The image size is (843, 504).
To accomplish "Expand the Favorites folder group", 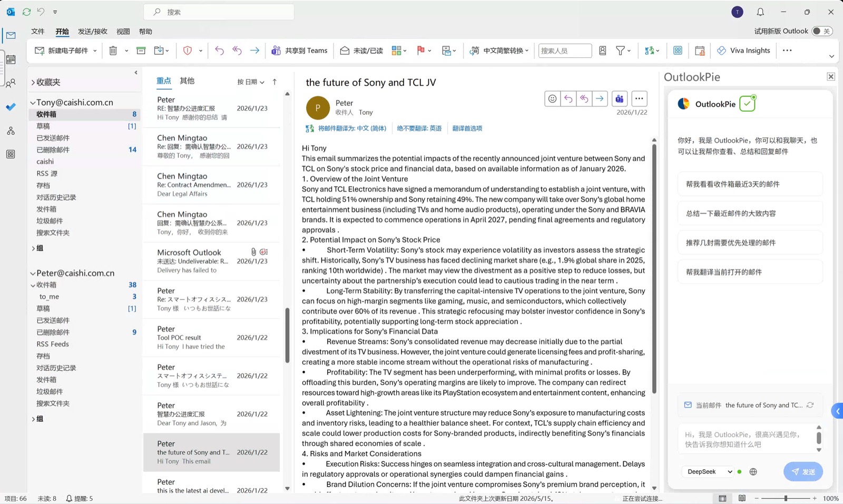I will pos(33,82).
